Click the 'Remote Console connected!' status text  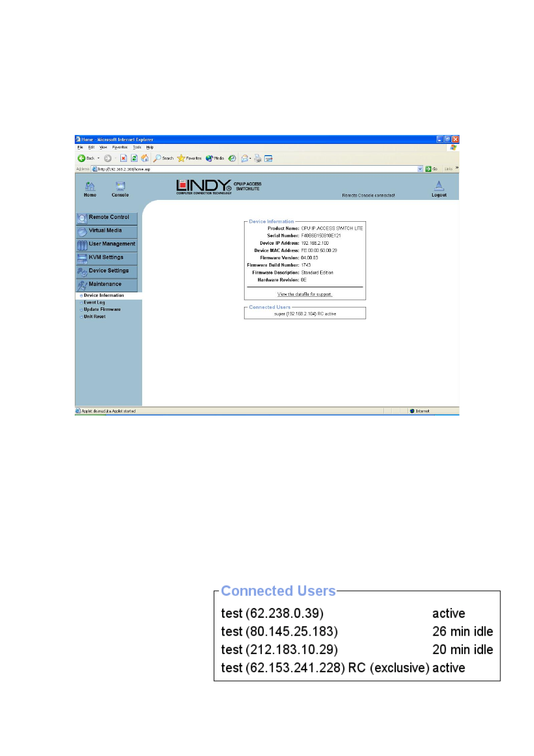[x=368, y=195]
